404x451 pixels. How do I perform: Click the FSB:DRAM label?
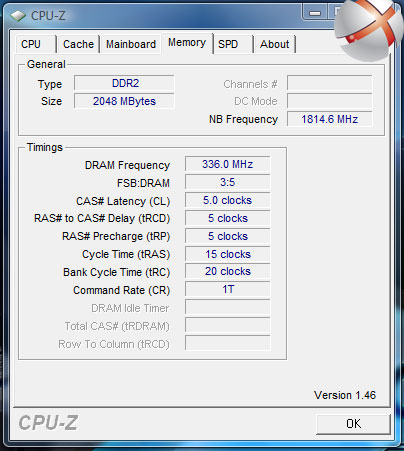pos(143,183)
